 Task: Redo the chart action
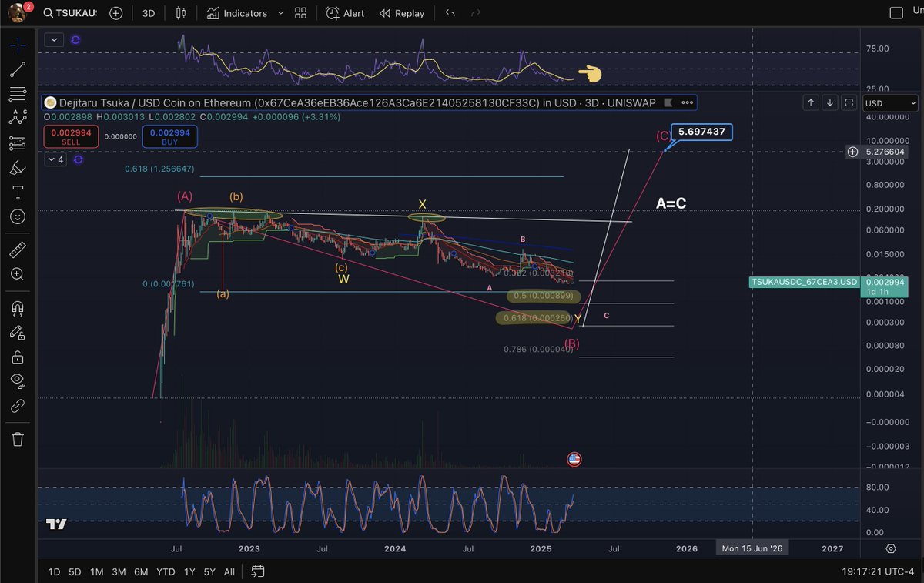(476, 13)
